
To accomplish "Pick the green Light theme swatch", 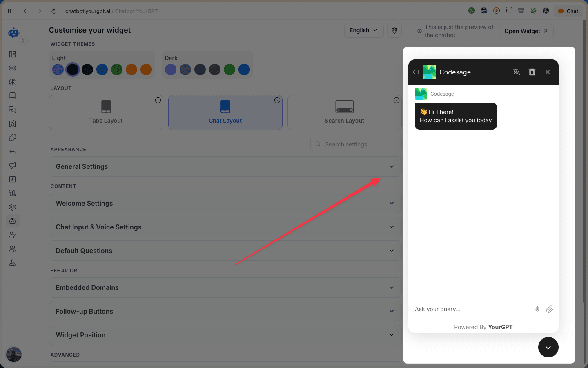I will 117,70.
